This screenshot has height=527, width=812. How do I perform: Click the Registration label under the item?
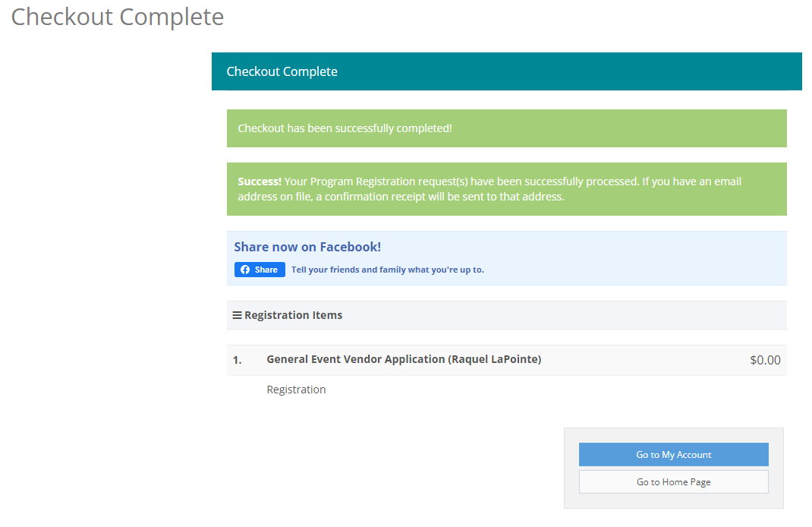[x=296, y=390]
